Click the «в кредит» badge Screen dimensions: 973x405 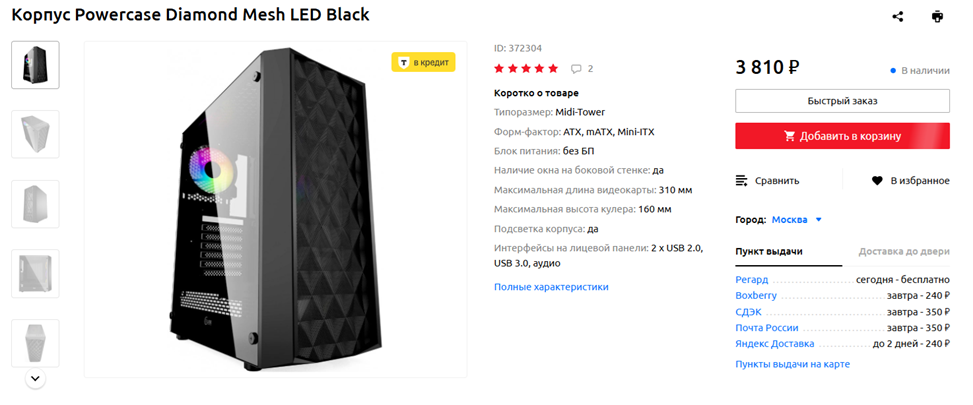point(423,62)
